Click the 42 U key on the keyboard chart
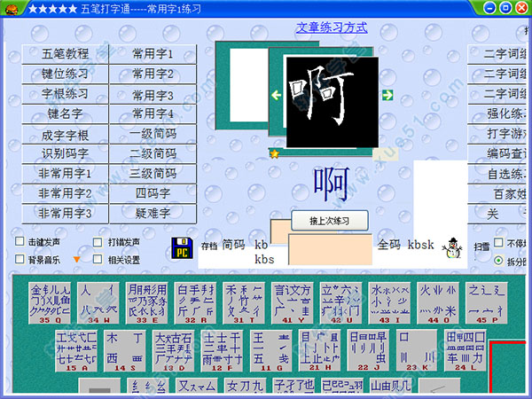Viewport: 532px width, 399px height. (x=340, y=303)
